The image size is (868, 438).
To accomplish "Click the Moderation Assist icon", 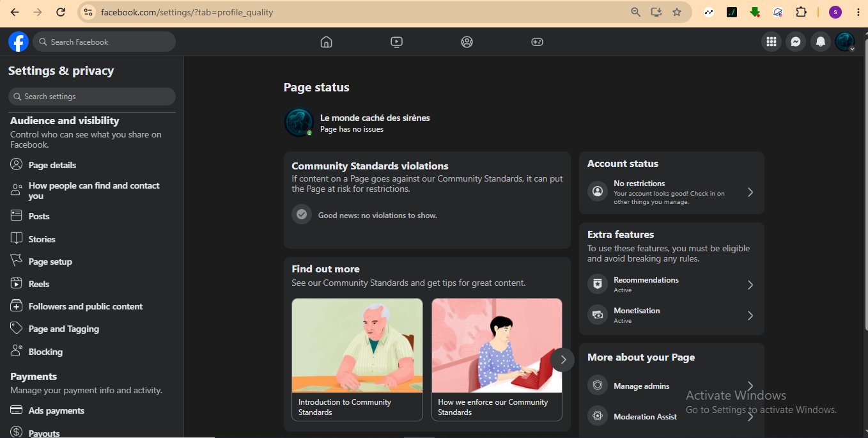I will 598,416.
